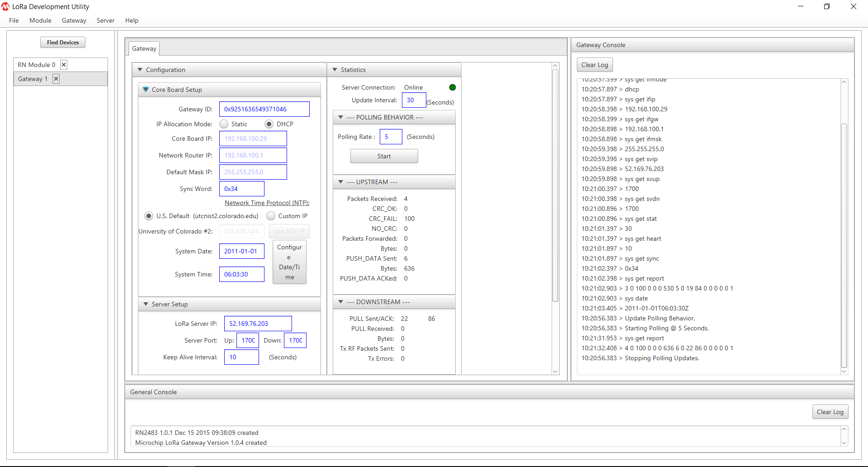868x467 pixels.
Task: Collapse the Server Setup section
Action: click(x=146, y=304)
